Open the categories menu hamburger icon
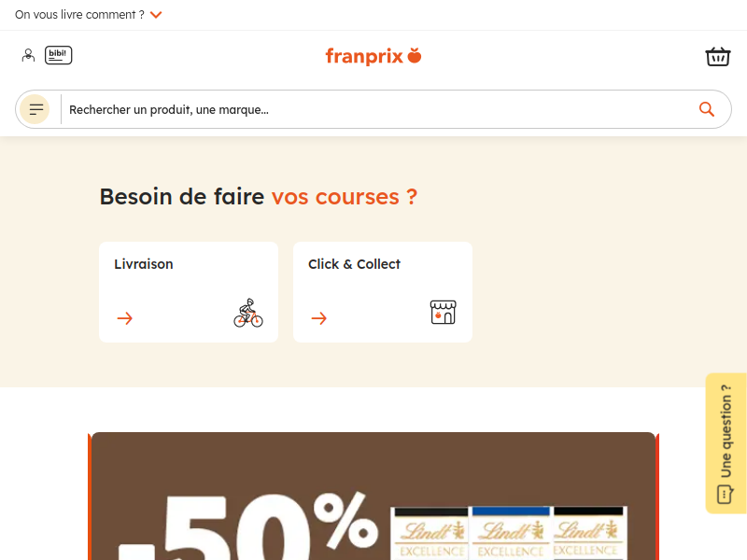747x560 pixels. pyautogui.click(x=35, y=109)
